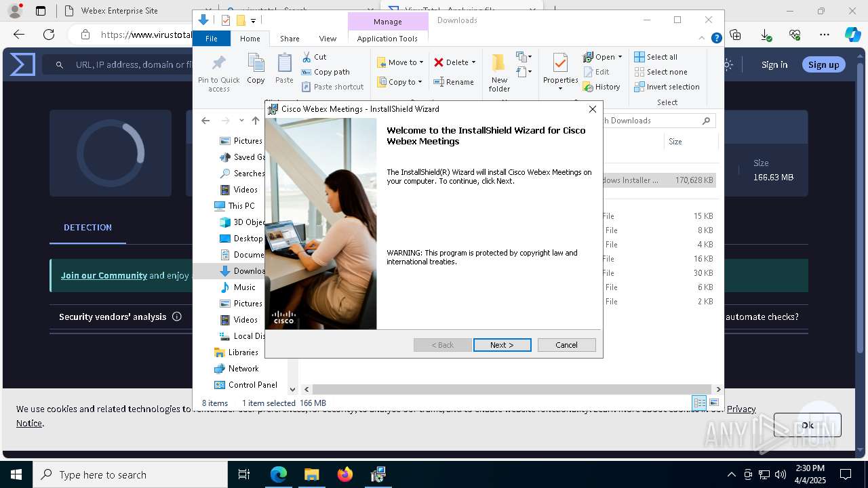Open Firefox from the taskbar
Image resolution: width=868 pixels, height=488 pixels.
[x=345, y=474]
